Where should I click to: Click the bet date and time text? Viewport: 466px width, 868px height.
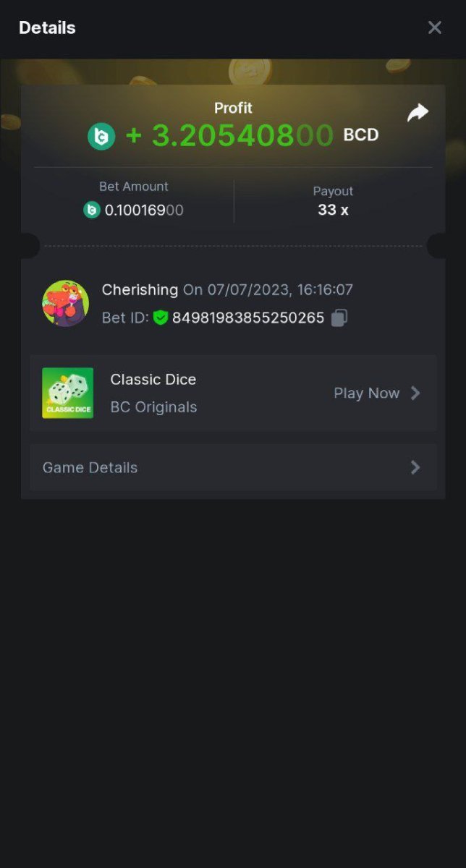(268, 290)
